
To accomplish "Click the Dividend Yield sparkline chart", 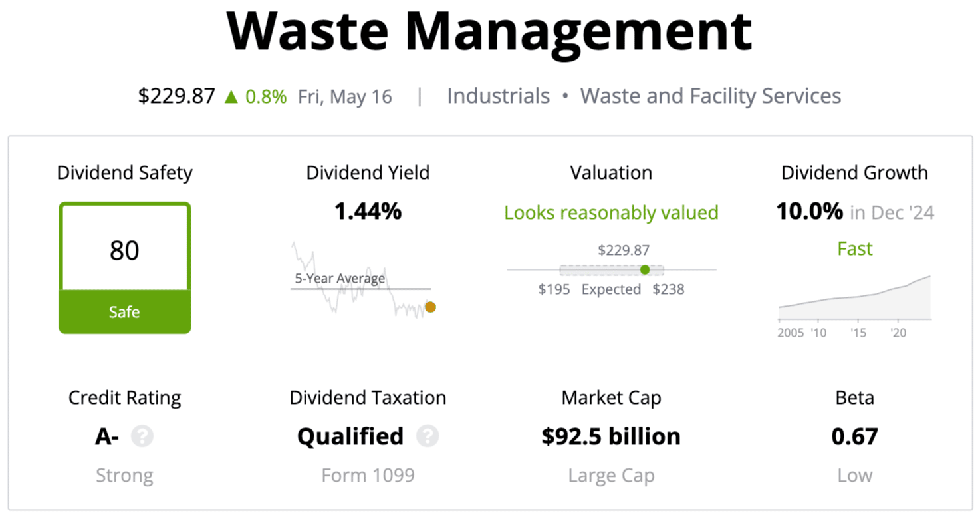I will pyautogui.click(x=363, y=280).
